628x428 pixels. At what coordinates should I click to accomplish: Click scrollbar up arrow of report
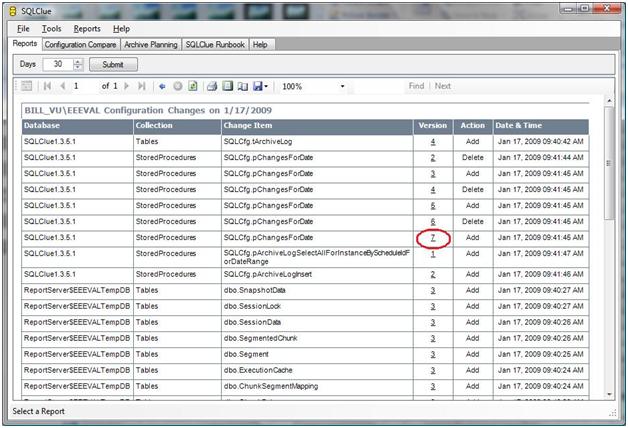[609, 100]
